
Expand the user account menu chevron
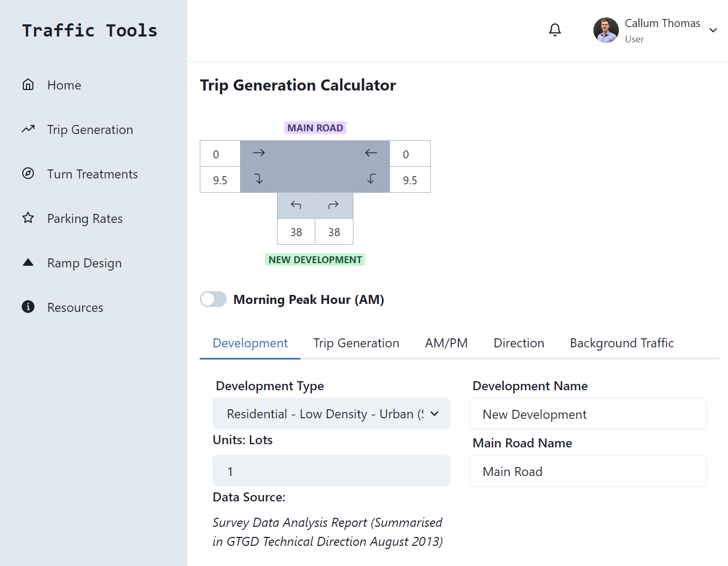coord(713,30)
